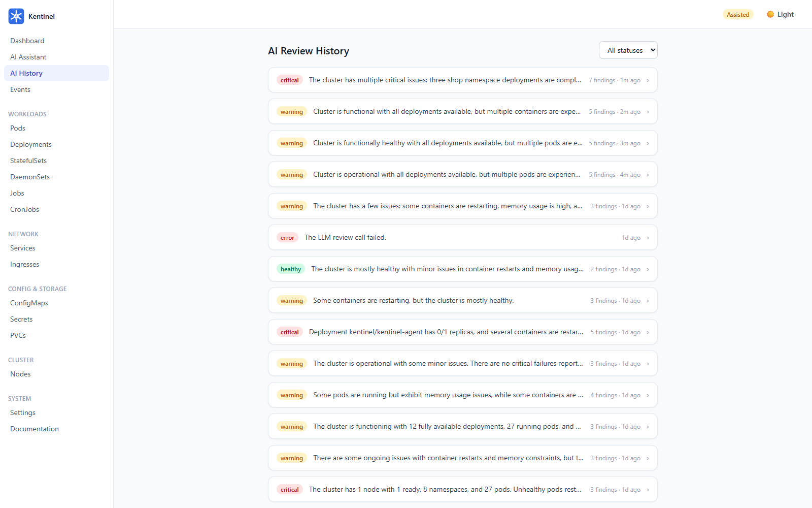Click the Assisted mode badge
This screenshot has width=812, height=508.
click(738, 14)
